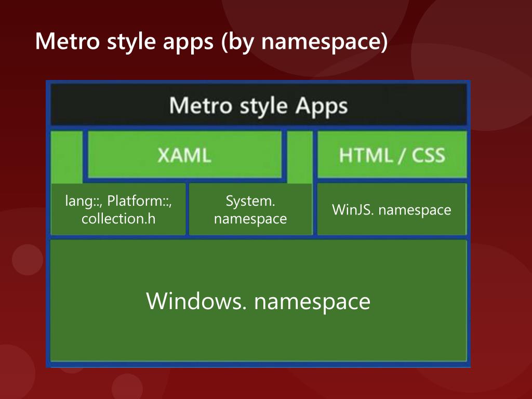
Task: Click the 'WinJS. namespace' box
Action: point(392,209)
